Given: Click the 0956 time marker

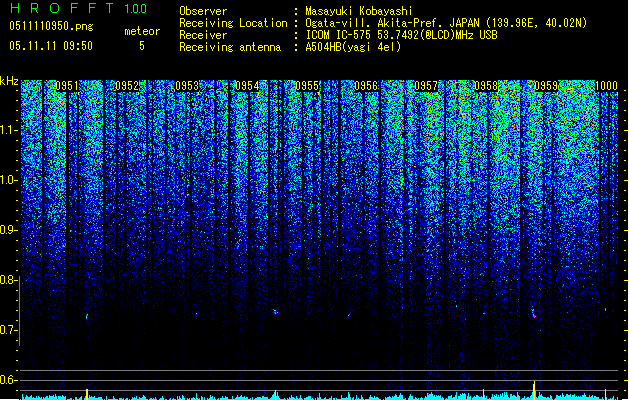Looking at the screenshot, I should click(x=366, y=86).
